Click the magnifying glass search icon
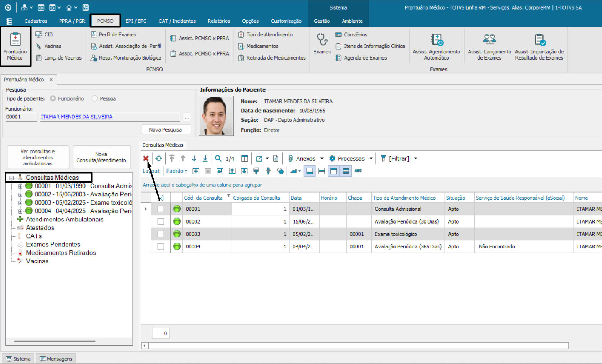602x364 pixels. pos(218,158)
